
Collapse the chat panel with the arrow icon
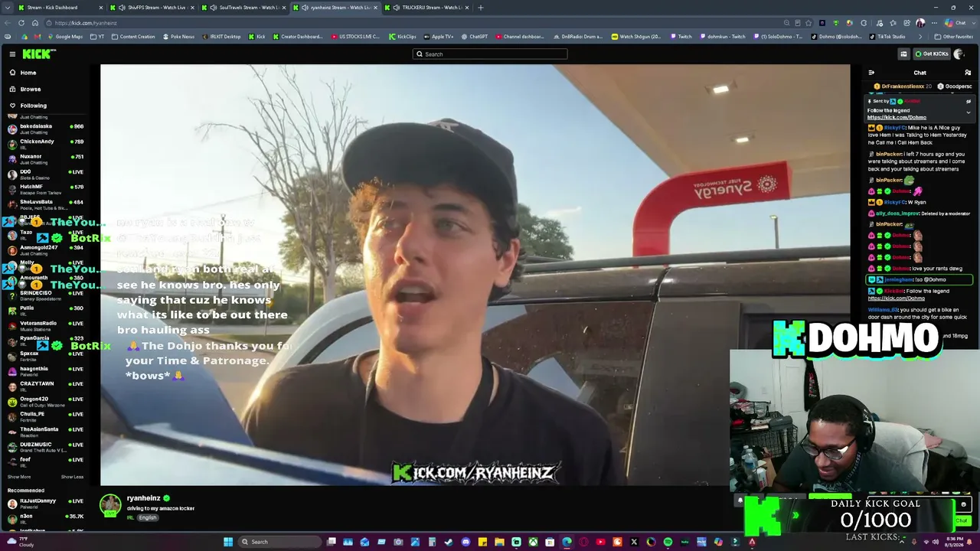[x=871, y=73]
